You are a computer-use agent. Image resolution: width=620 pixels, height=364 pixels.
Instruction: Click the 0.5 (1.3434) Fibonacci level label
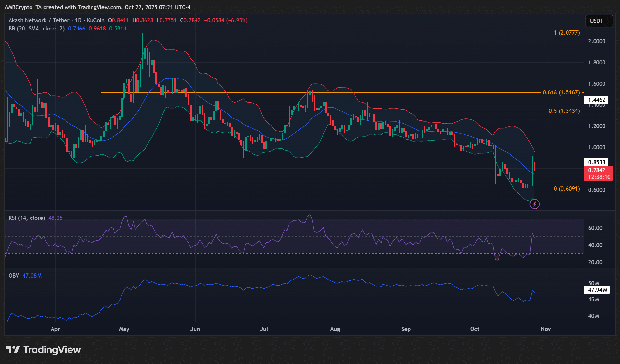point(564,111)
